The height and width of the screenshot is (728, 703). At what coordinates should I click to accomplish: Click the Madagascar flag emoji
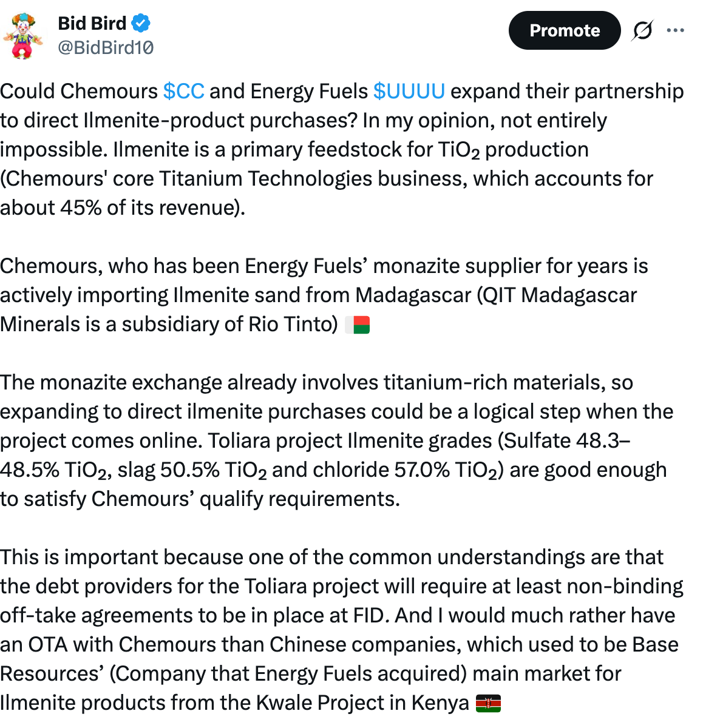coord(358,325)
